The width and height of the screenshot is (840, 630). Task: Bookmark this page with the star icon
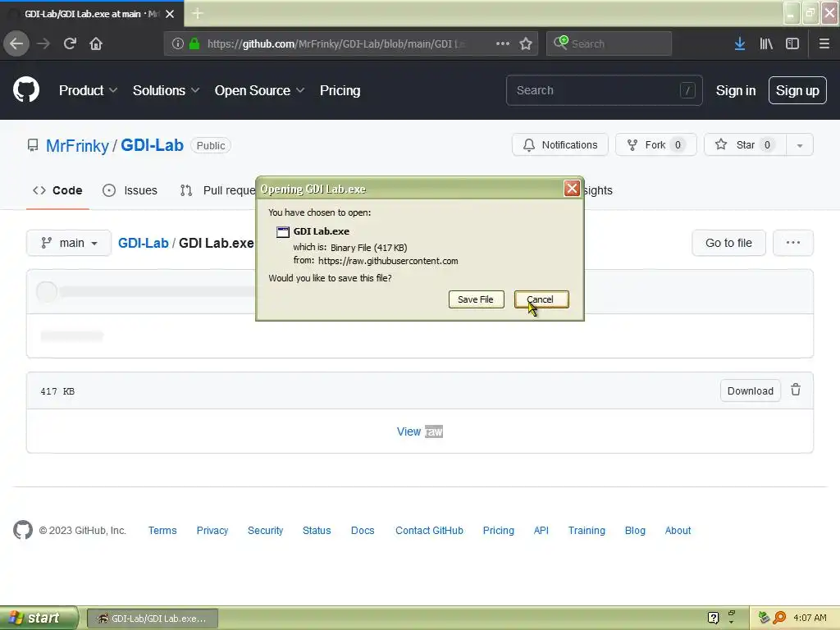coord(526,43)
